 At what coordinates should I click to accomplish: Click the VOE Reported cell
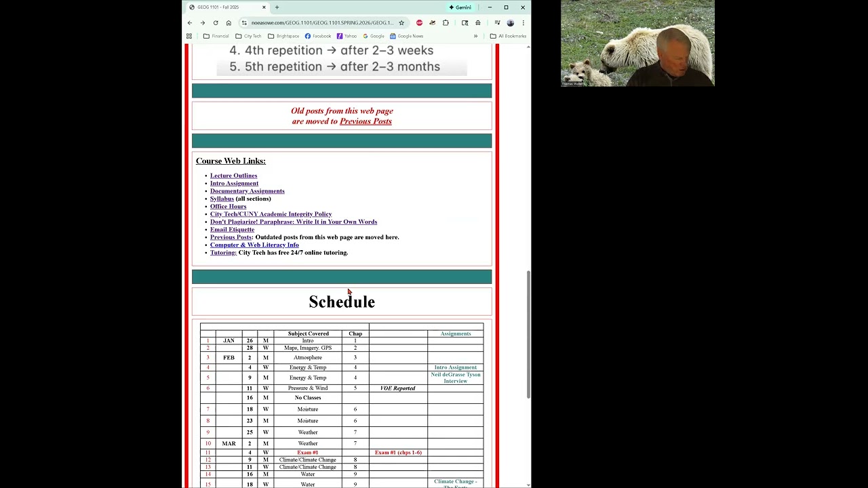pyautogui.click(x=398, y=388)
